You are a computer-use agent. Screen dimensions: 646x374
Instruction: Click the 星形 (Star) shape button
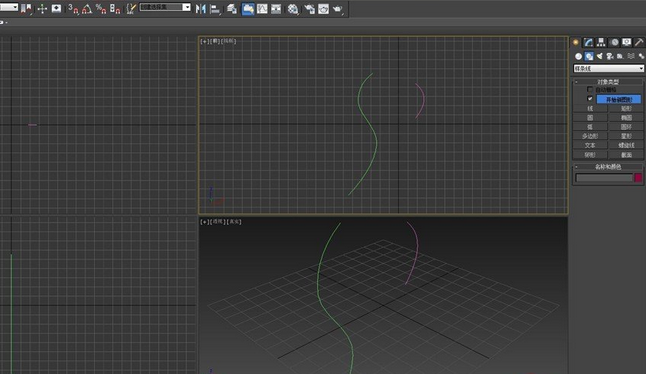[x=626, y=136]
